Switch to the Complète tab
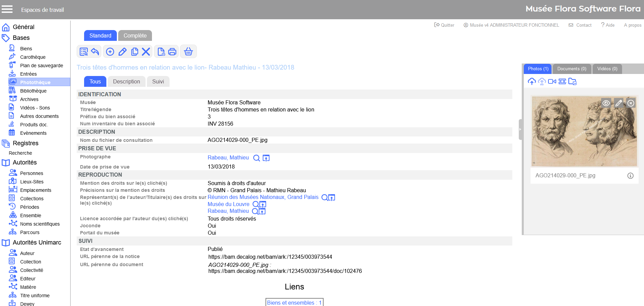644x306 pixels. (x=135, y=35)
